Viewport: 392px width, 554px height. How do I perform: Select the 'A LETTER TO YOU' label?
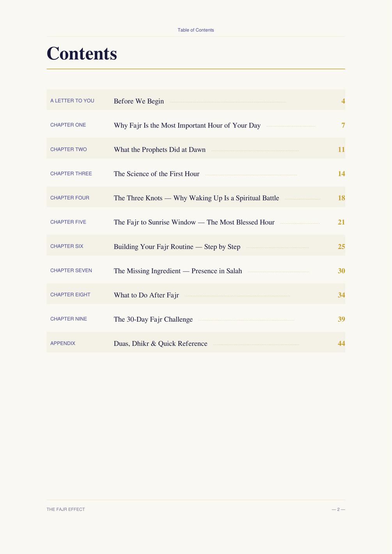[72, 101]
